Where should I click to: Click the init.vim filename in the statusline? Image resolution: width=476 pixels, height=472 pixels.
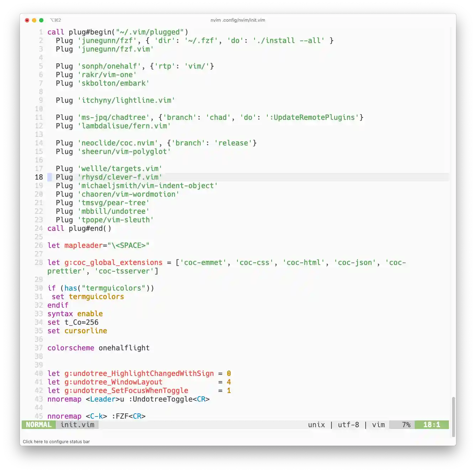coord(77,425)
